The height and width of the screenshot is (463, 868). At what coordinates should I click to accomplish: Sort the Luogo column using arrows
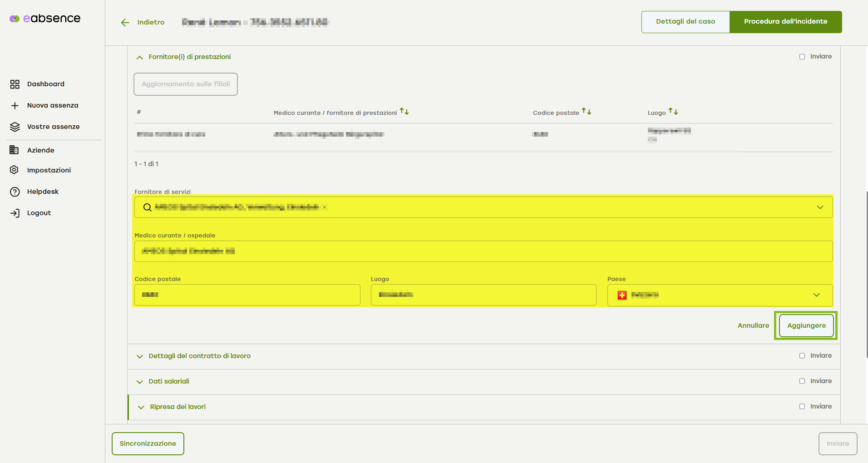[673, 112]
